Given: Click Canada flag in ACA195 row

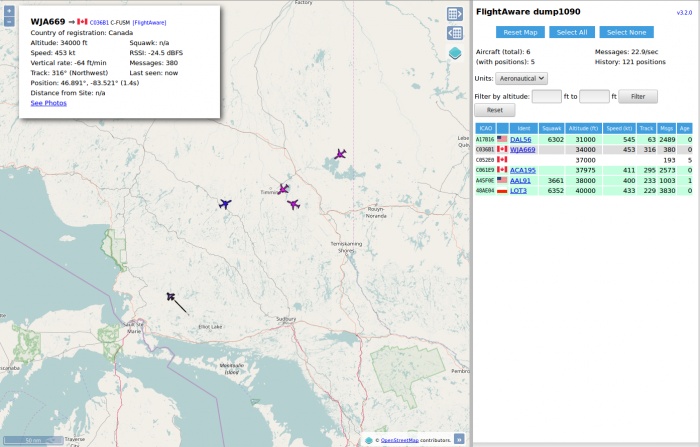Looking at the screenshot, I should [502, 170].
